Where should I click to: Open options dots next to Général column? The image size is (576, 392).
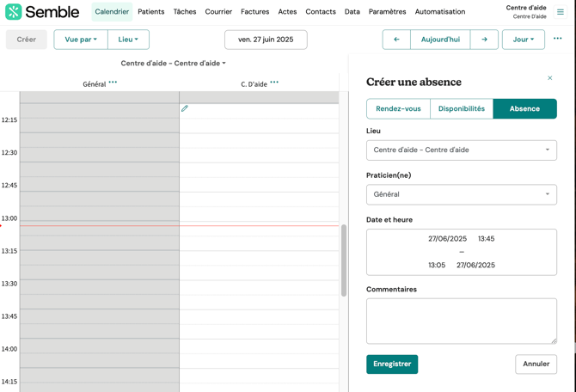pyautogui.click(x=113, y=83)
